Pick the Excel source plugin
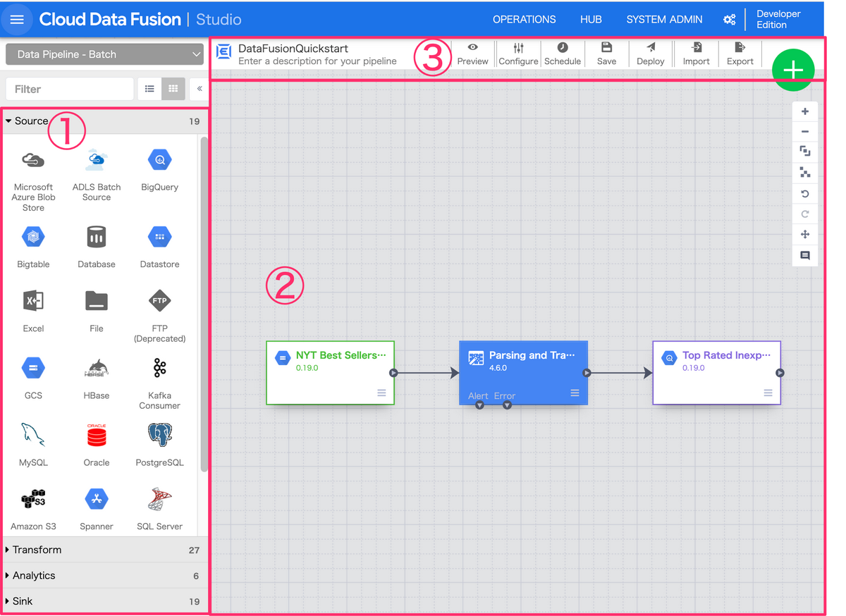 [x=33, y=311]
